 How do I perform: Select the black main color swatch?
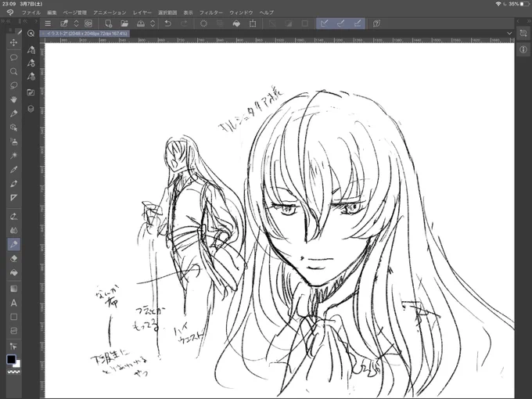[x=11, y=359]
